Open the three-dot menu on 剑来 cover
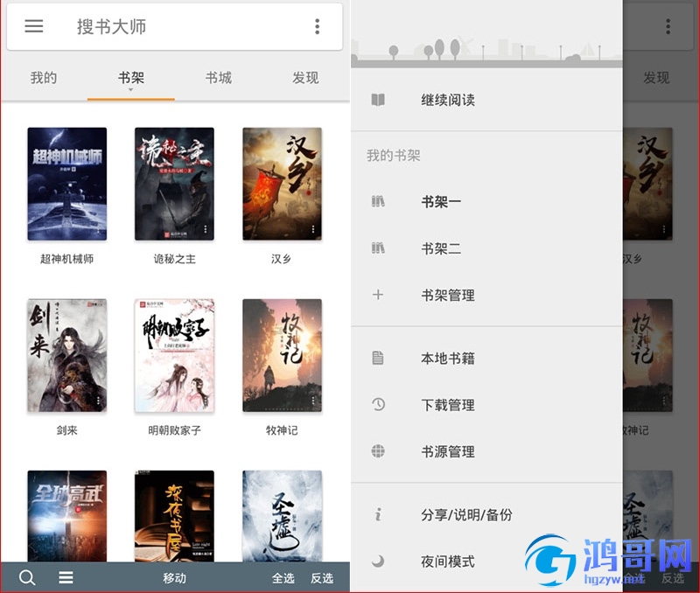The image size is (700, 593). click(x=98, y=401)
